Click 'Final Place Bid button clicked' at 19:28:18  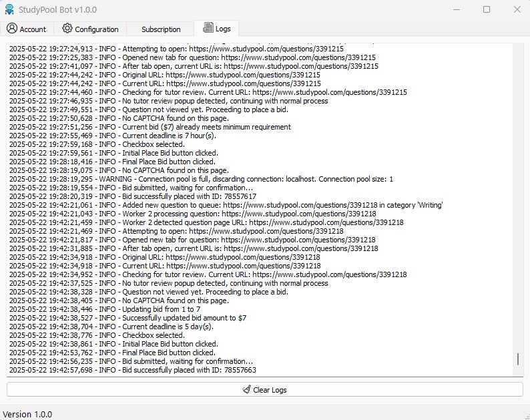click(x=112, y=162)
